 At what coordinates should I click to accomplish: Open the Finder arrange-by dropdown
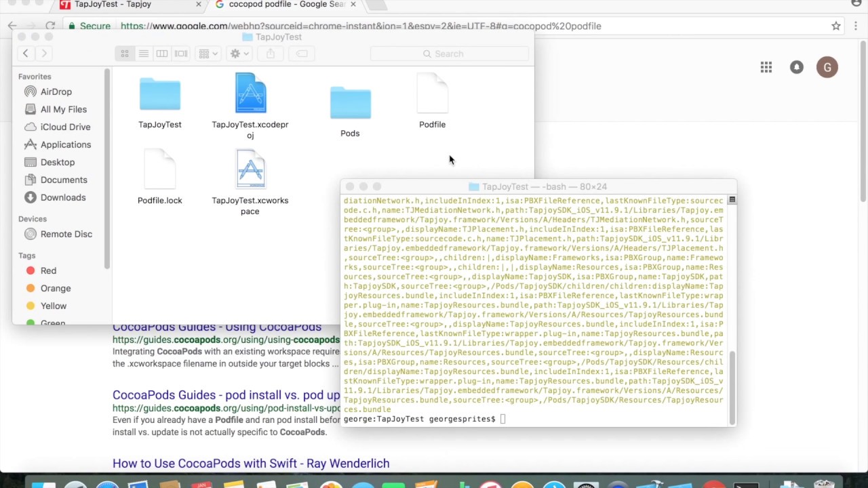coord(208,54)
